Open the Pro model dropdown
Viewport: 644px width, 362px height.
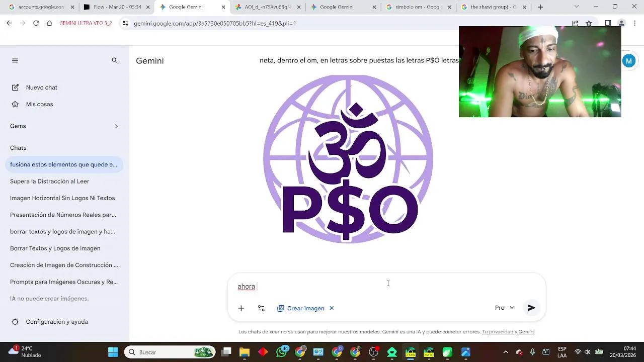click(505, 308)
